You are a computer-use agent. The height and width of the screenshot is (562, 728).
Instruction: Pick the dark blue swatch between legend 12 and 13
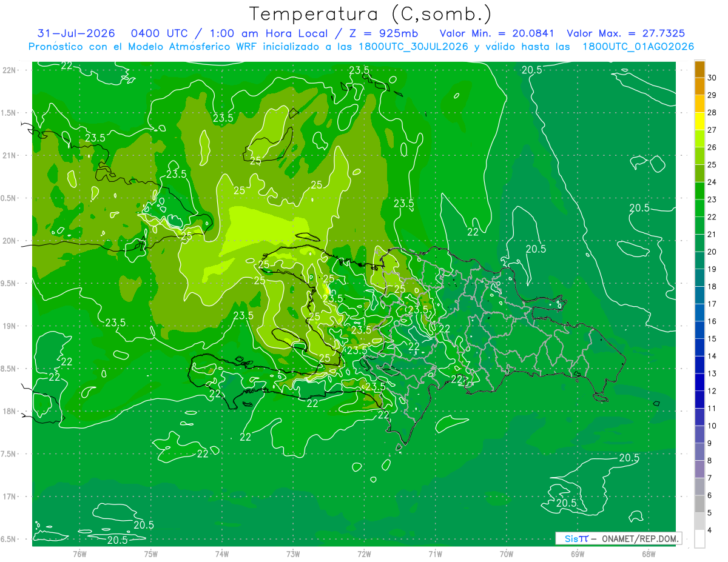click(x=699, y=382)
